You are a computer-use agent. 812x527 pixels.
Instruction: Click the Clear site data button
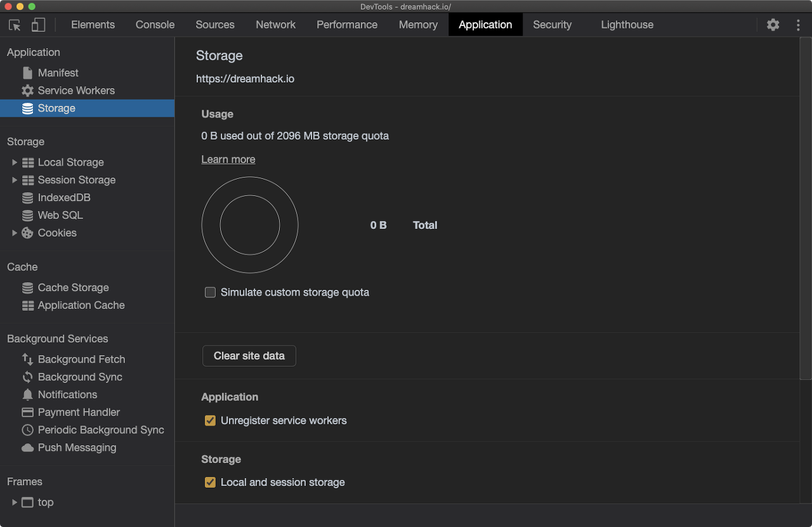(249, 356)
